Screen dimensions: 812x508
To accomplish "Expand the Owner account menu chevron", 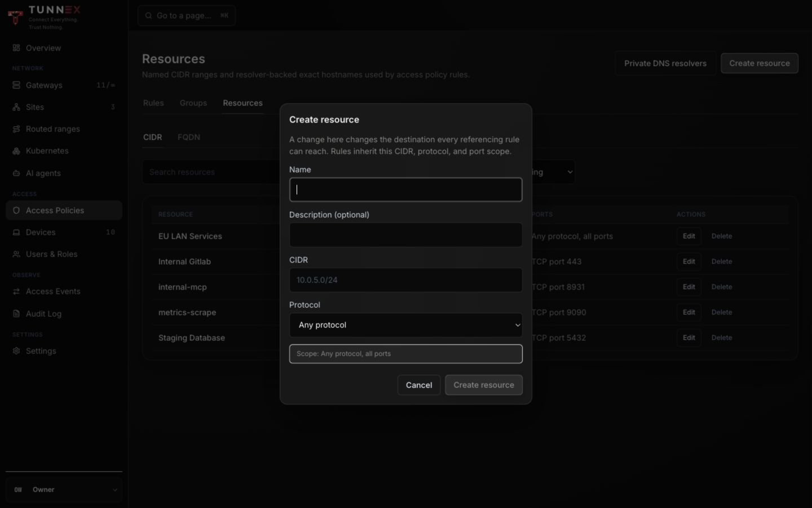I will (114, 490).
